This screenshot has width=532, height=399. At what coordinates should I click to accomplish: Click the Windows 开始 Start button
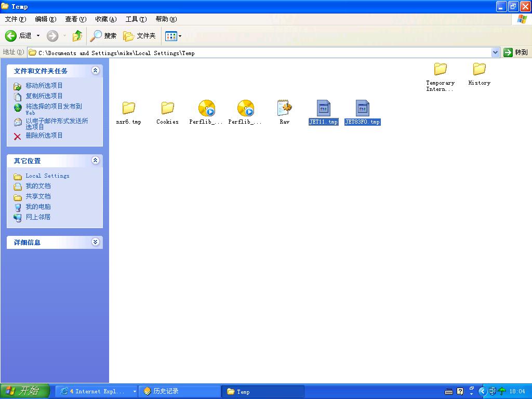(25, 391)
